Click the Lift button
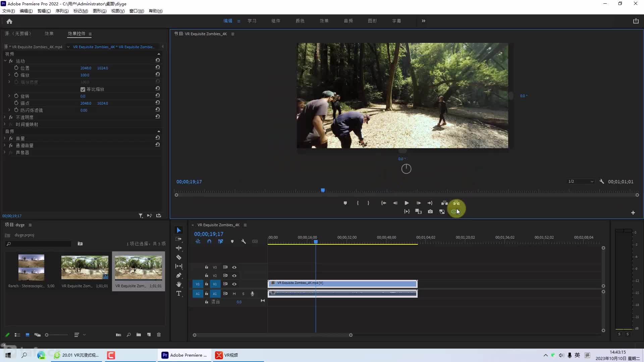Screen dimensions: 644x362 tap(444, 203)
